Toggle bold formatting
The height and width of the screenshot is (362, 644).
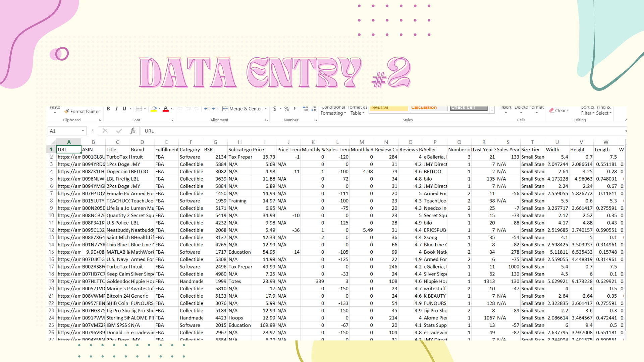[x=108, y=109]
